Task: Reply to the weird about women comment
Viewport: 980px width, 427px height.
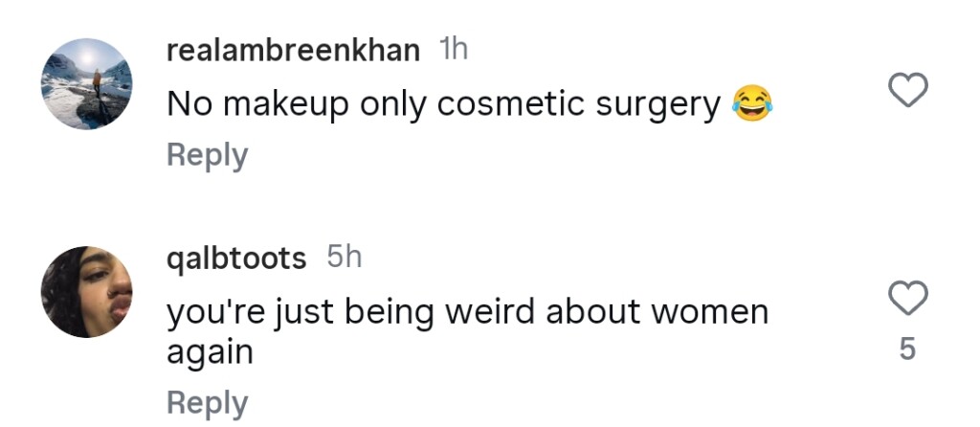Action: (x=207, y=403)
